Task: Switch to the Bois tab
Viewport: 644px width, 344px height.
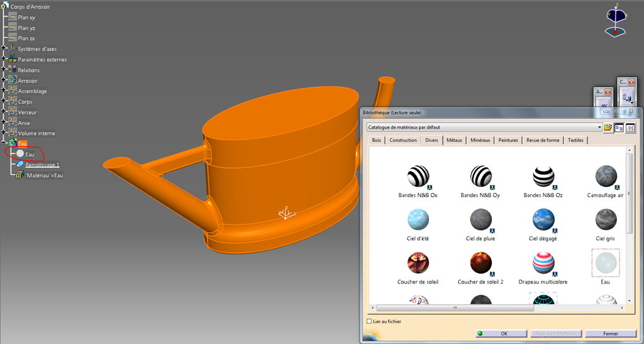Action: (376, 140)
